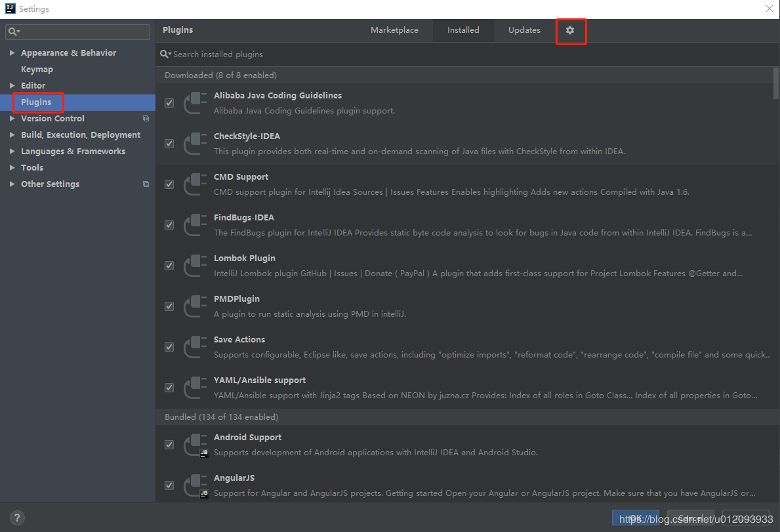
Task: Click the installed plugins search magnifier
Action: 165,54
